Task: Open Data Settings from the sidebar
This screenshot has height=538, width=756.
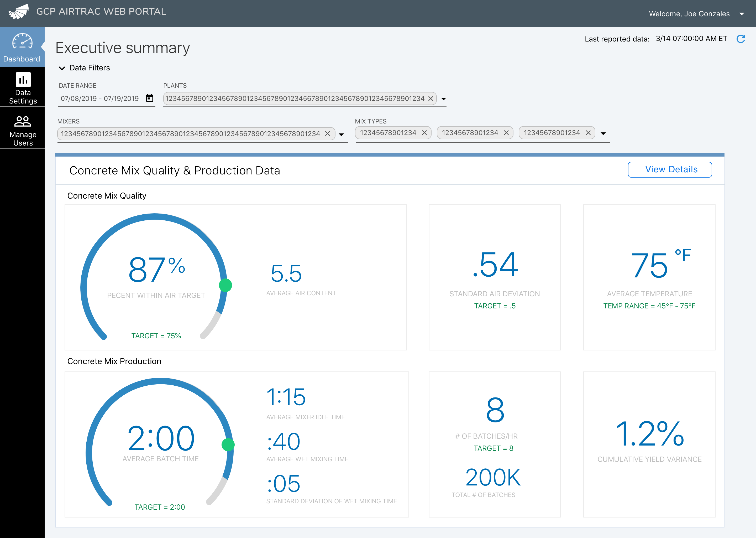Action: coord(23,87)
